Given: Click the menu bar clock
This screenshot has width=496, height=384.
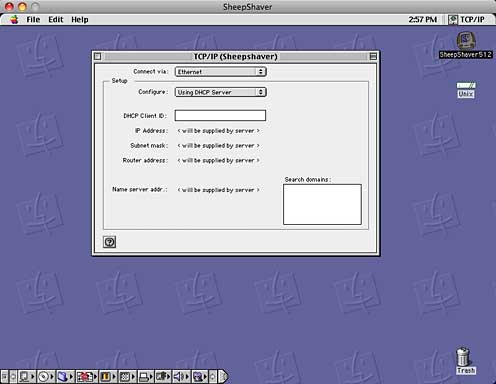Looking at the screenshot, I should click(423, 20).
